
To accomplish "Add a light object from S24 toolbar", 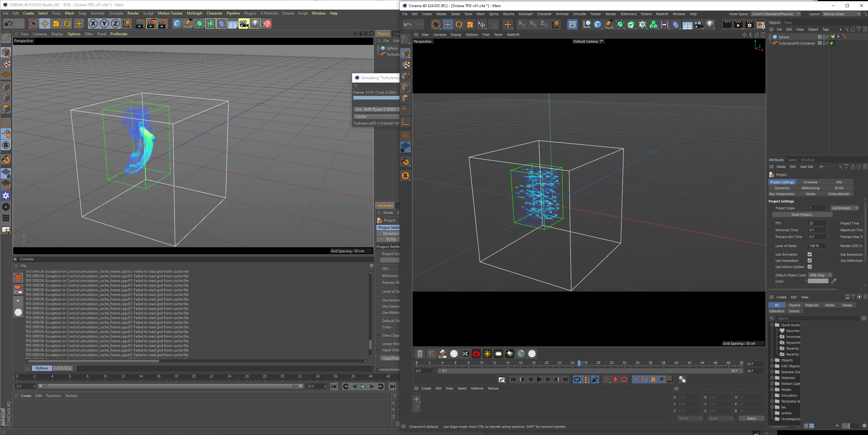I will (710, 24).
